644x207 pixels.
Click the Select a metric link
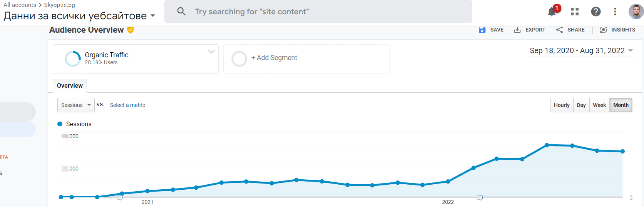click(127, 105)
